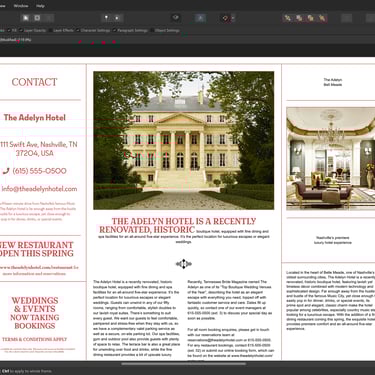Toggle the Fill checkbox
Image resolution: width=375 pixels, height=375 pixels.
(x=9, y=30)
